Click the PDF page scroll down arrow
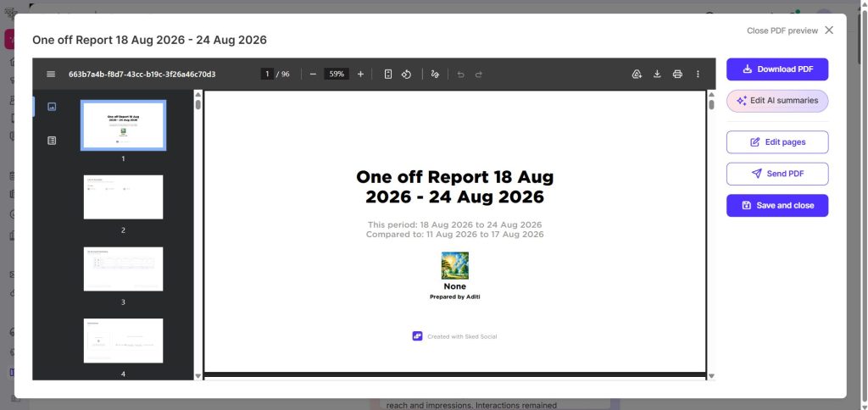The image size is (868, 410). click(711, 376)
